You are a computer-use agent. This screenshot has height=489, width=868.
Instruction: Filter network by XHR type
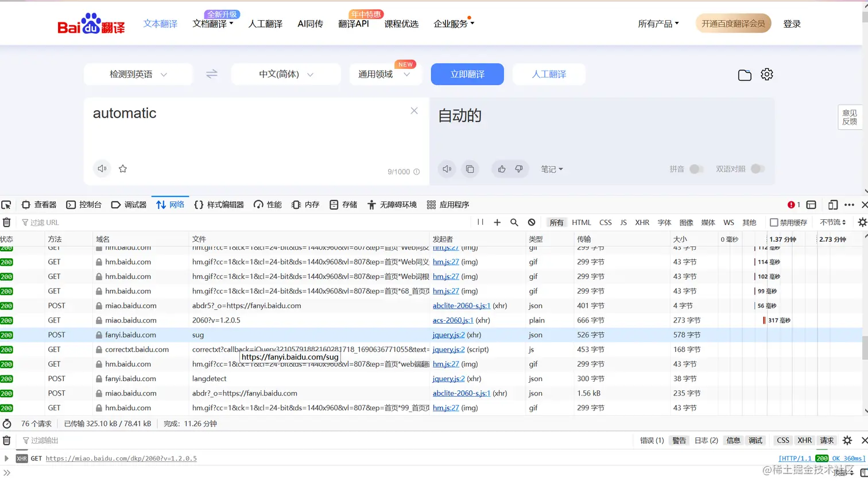[642, 222]
